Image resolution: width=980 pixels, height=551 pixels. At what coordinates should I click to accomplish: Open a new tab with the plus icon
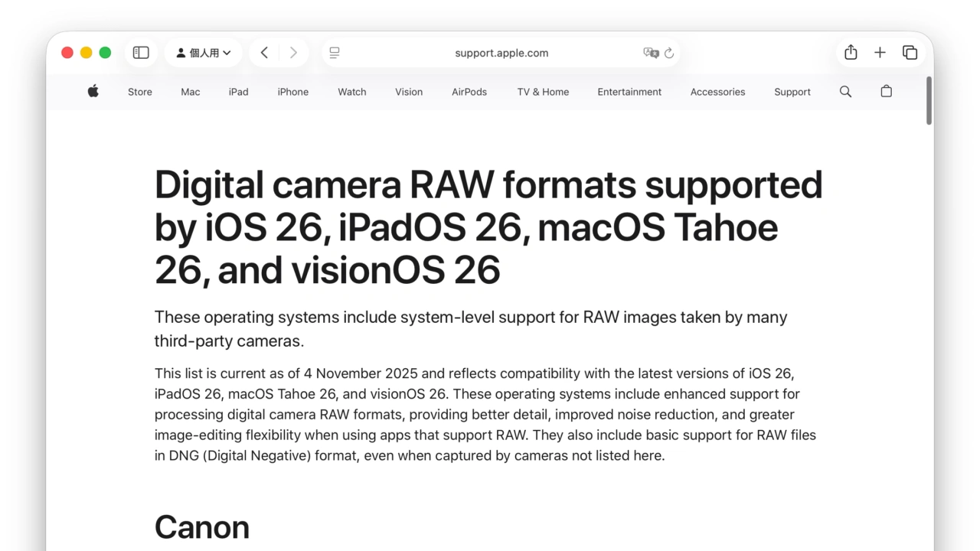[x=880, y=52]
